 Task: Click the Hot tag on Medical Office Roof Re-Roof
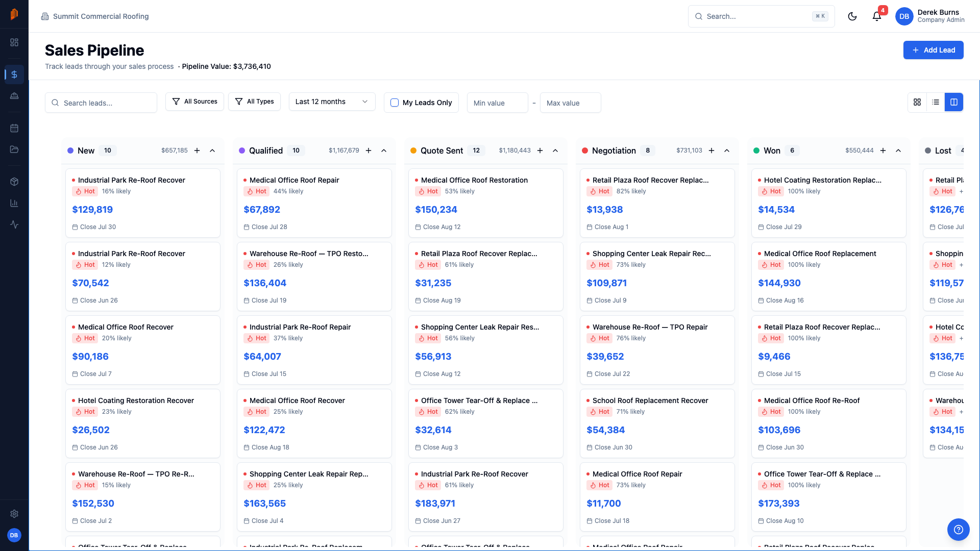click(771, 412)
